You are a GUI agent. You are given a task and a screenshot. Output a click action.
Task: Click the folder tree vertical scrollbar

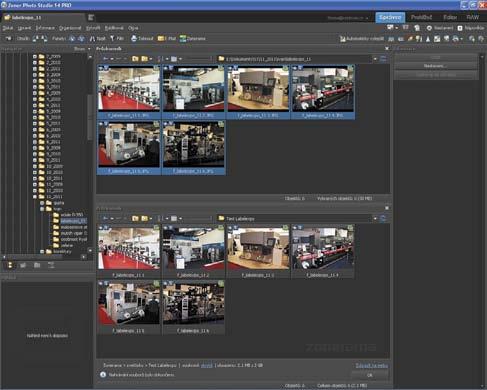90,117
